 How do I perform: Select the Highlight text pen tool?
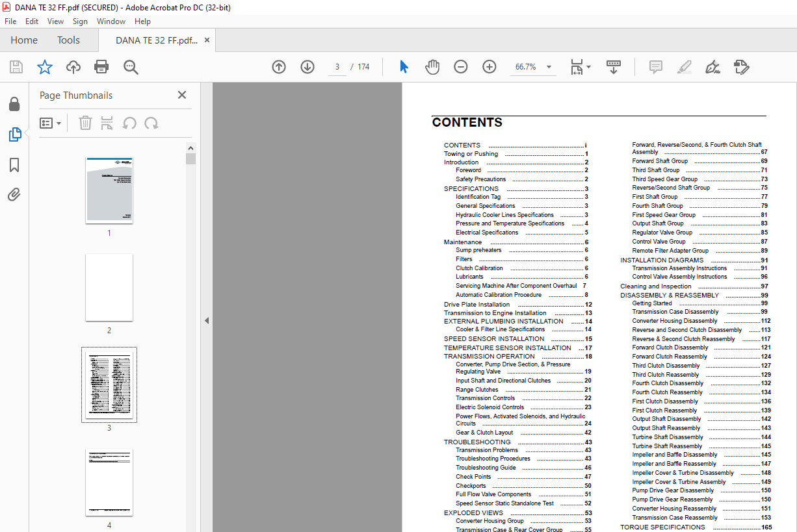point(684,67)
